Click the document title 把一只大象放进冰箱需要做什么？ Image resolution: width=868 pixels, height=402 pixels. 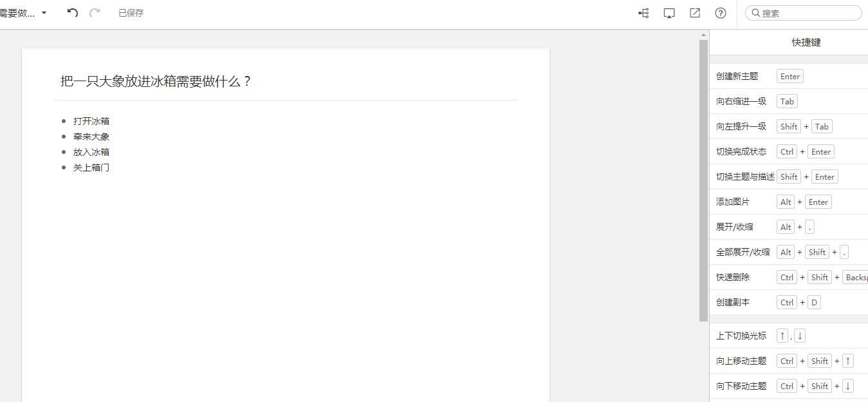pyautogui.click(x=156, y=82)
